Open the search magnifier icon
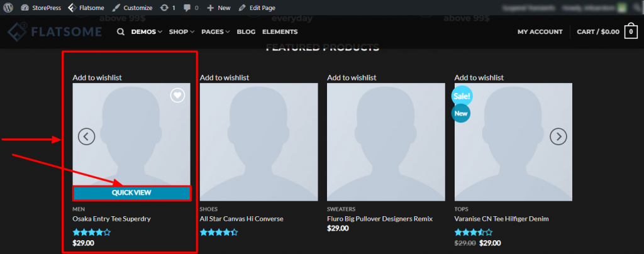Viewport: 644px width, 254px height. coord(120,31)
